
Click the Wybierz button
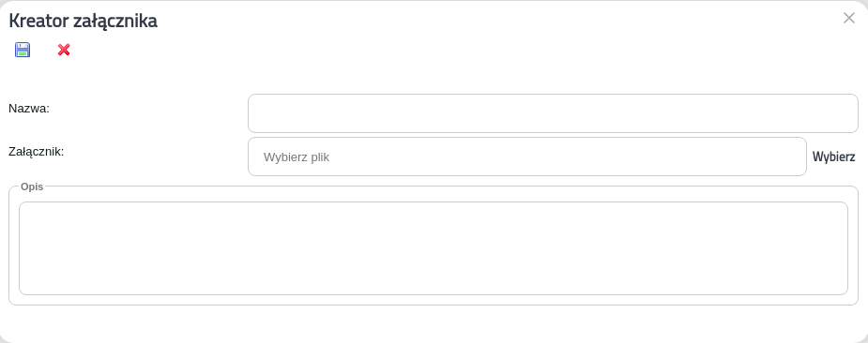[x=833, y=157]
